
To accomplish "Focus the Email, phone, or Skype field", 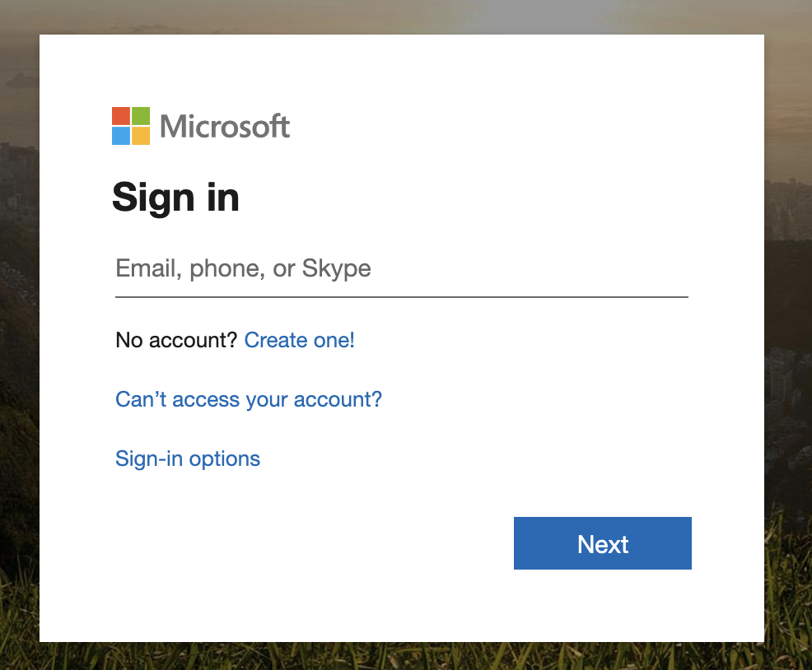I will (401, 268).
